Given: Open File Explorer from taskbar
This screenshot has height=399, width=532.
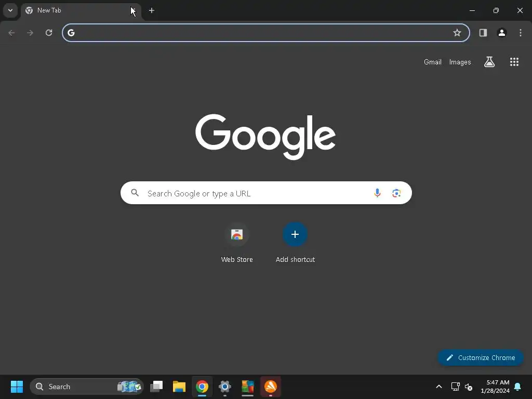Looking at the screenshot, I should pyautogui.click(x=179, y=387).
